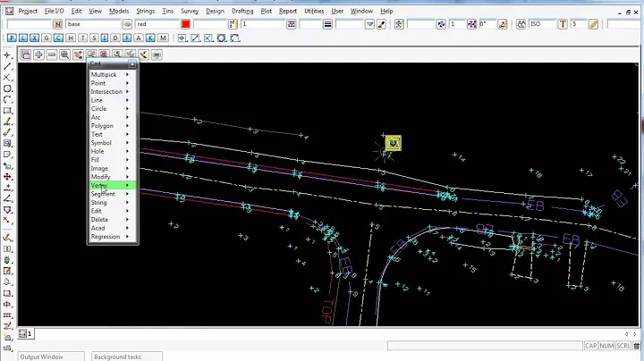Image resolution: width=644 pixels, height=361 pixels.
Task: Click the model name field showing base
Action: coord(93,24)
